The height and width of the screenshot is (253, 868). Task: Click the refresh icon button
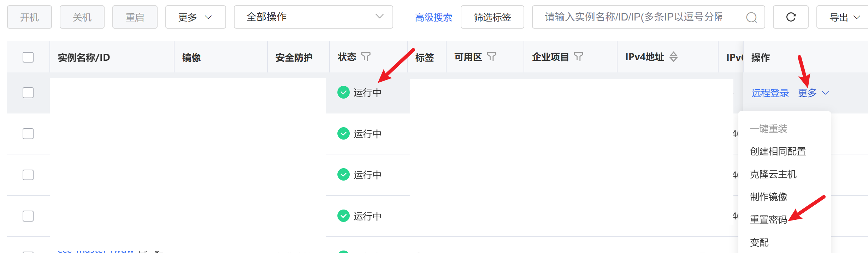click(x=791, y=17)
